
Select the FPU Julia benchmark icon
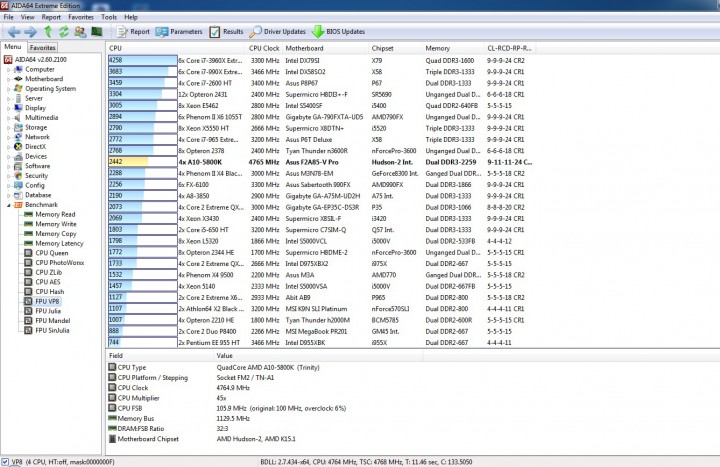(x=28, y=311)
